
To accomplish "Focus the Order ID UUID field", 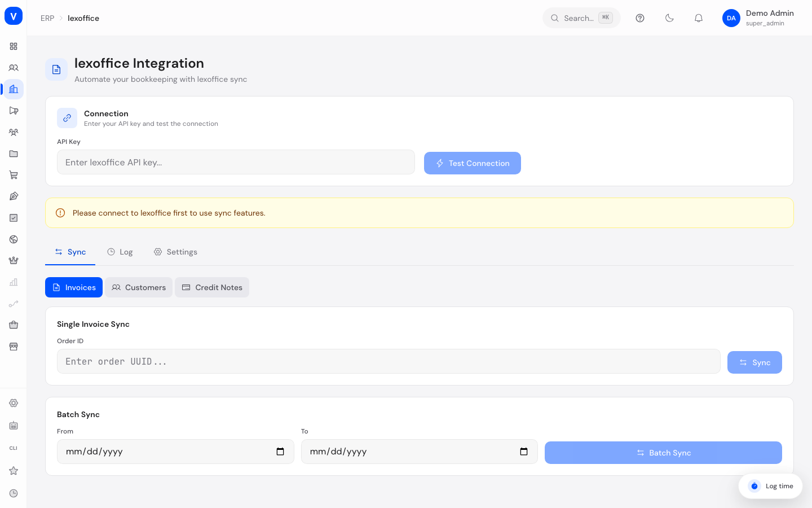I will click(x=389, y=361).
